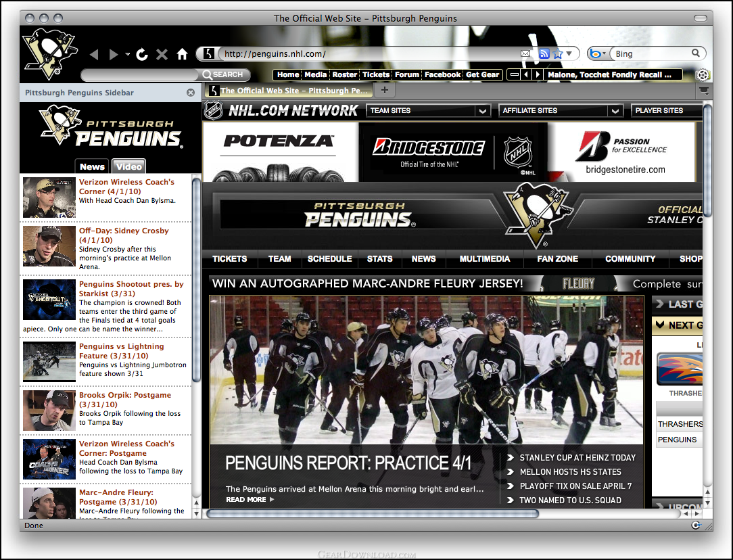Open Marc-Andre Fleury: Postgame thumbnail
This screenshot has width=733, height=560.
49,503
